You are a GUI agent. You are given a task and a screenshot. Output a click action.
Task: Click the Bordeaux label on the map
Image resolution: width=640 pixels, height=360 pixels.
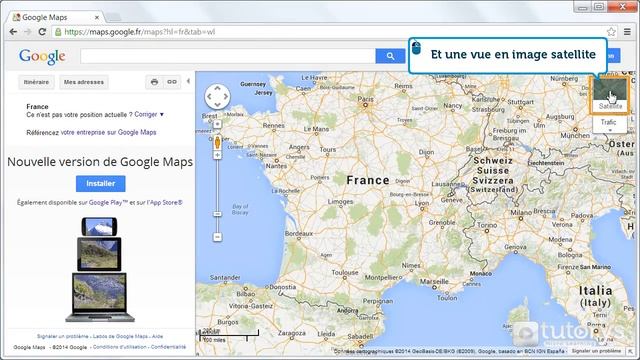(x=299, y=233)
